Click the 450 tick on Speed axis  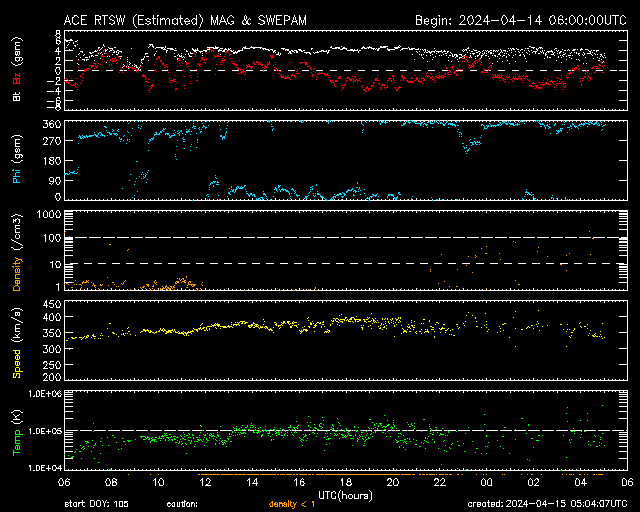click(x=52, y=304)
